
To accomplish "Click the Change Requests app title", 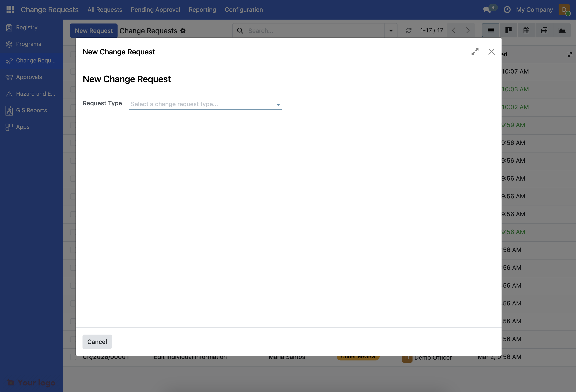I will [x=50, y=10].
